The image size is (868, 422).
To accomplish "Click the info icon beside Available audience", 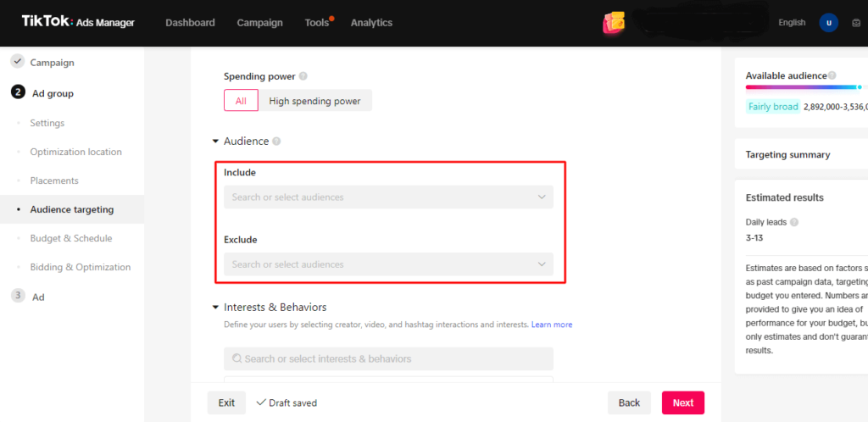I will (x=832, y=76).
